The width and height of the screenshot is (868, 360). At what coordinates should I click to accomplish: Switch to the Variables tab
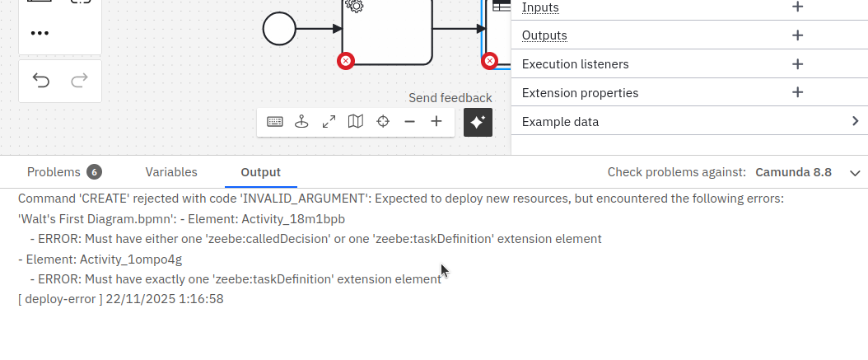171,172
